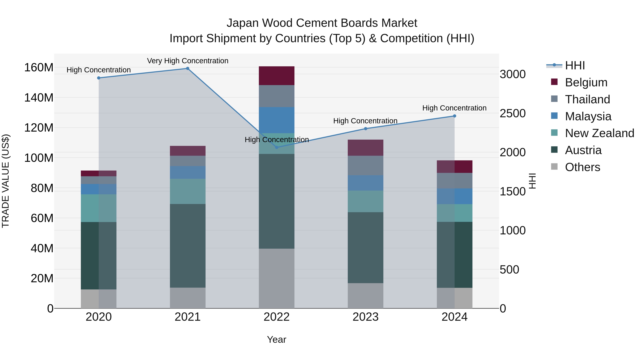Viewport: 644px width, 362px height.
Task: Select the 2023 HHI data point marker
Action: [x=365, y=129]
